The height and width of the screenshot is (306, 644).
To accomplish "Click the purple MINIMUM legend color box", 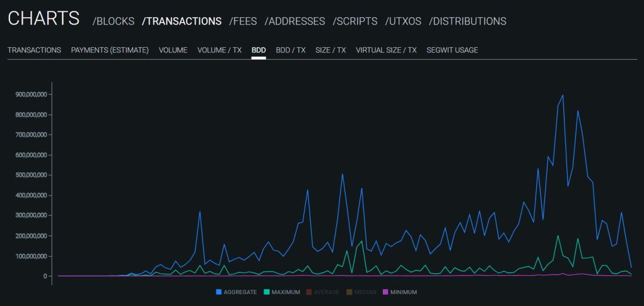I will coord(385,292).
